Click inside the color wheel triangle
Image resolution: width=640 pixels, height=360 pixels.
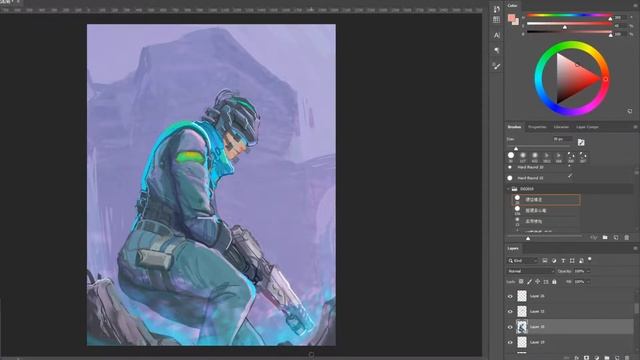[x=573, y=79]
